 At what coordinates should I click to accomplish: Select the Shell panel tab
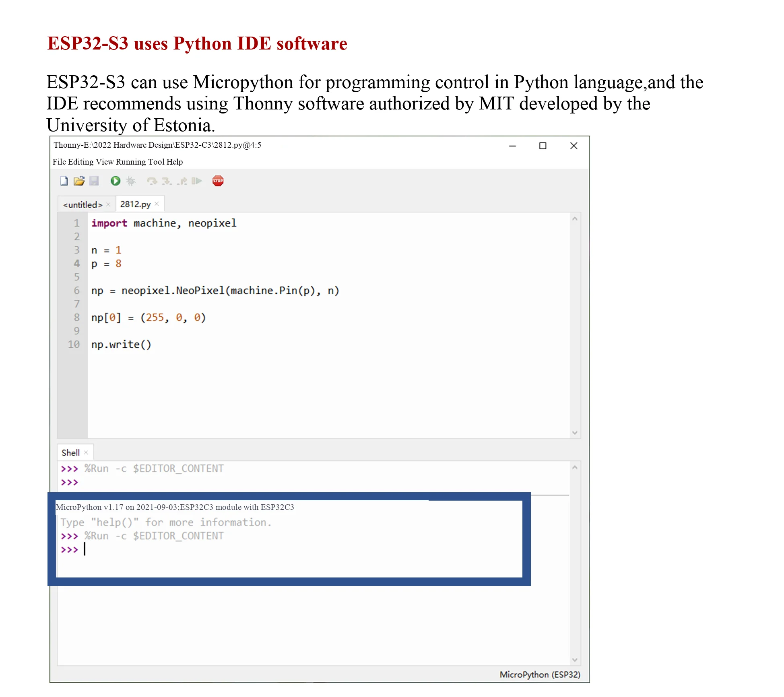pos(71,453)
